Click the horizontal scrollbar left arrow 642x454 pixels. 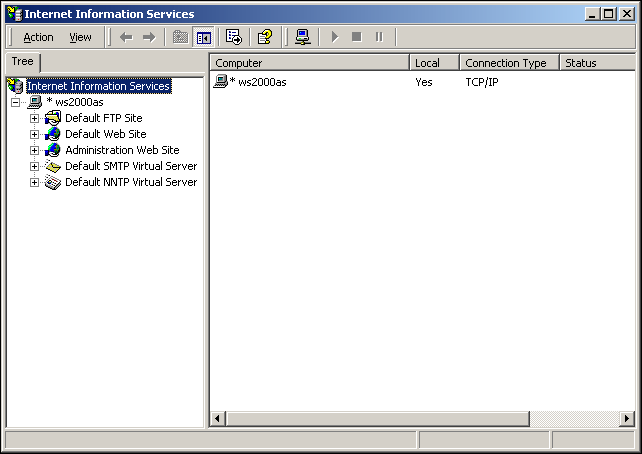217,418
